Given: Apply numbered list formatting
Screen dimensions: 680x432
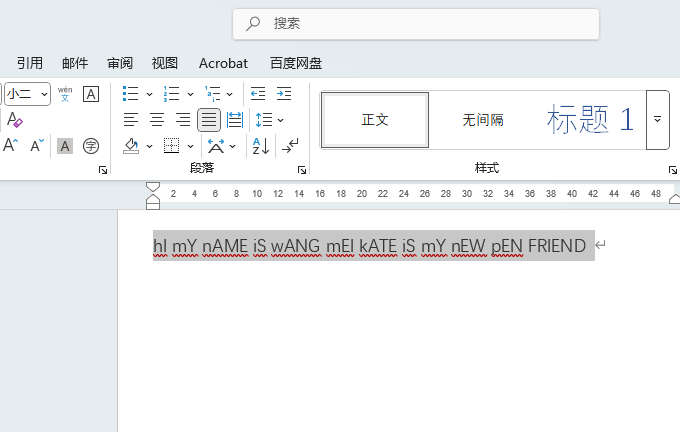Looking at the screenshot, I should [x=172, y=94].
